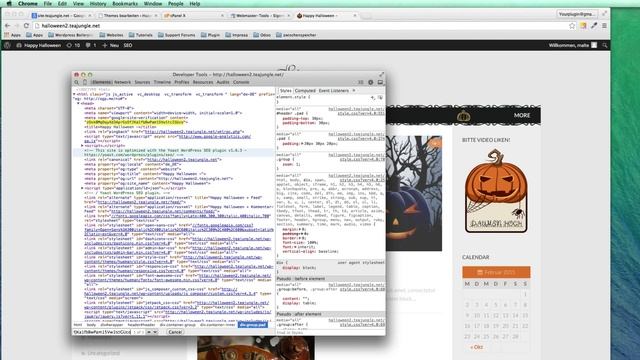Collapse the html element node
This screenshot has height=360, width=640.
pyautogui.click(x=74, y=94)
